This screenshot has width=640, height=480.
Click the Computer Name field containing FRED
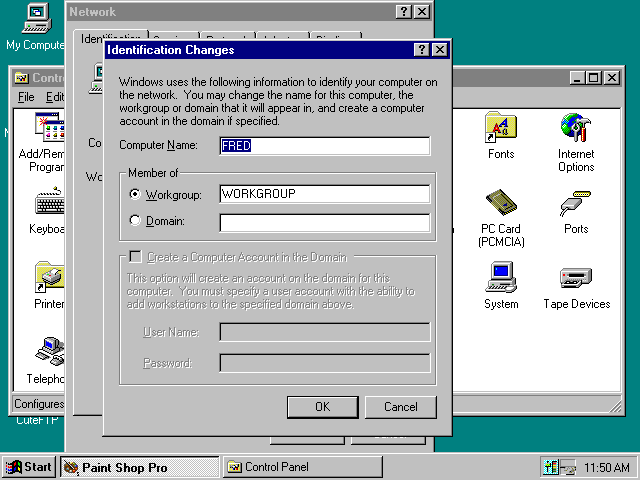click(325, 146)
